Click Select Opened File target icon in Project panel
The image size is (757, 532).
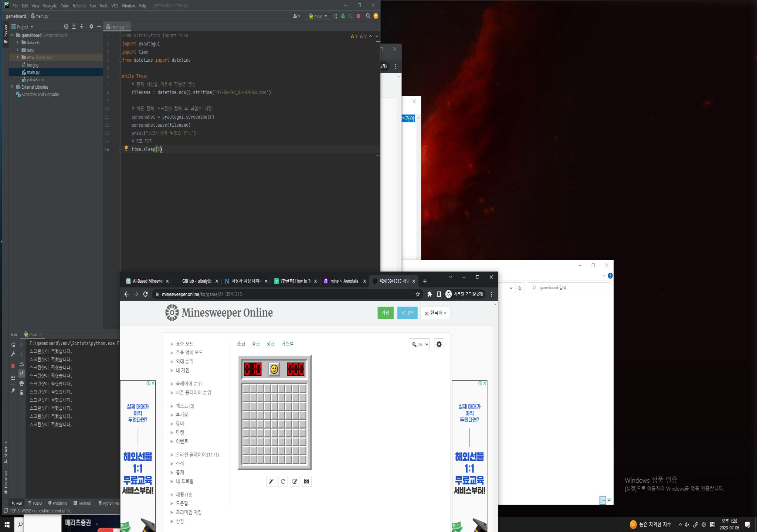pyautogui.click(x=66, y=26)
